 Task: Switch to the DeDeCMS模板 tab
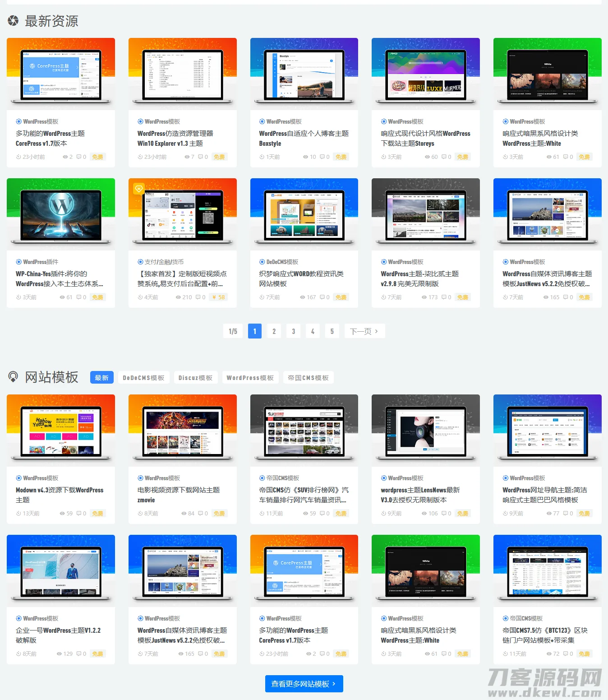coord(143,378)
